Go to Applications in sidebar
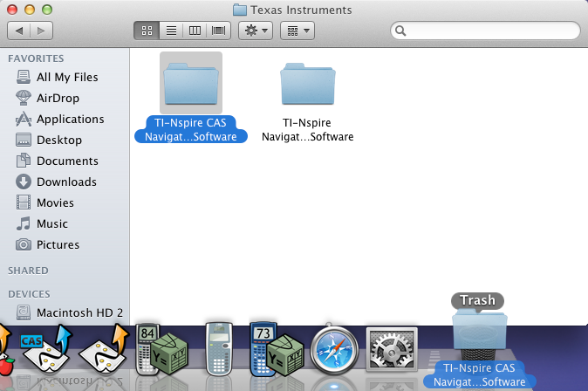The width and height of the screenshot is (588, 391). (x=70, y=119)
